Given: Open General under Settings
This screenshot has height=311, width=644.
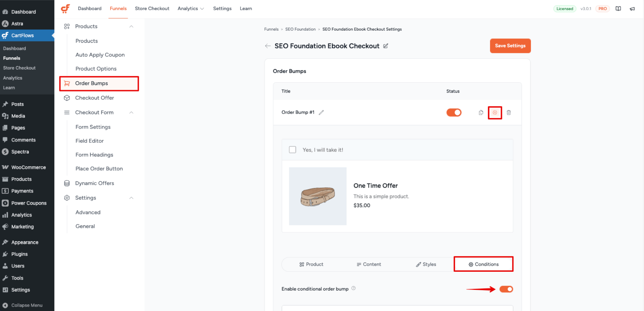Looking at the screenshot, I should pyautogui.click(x=85, y=226).
